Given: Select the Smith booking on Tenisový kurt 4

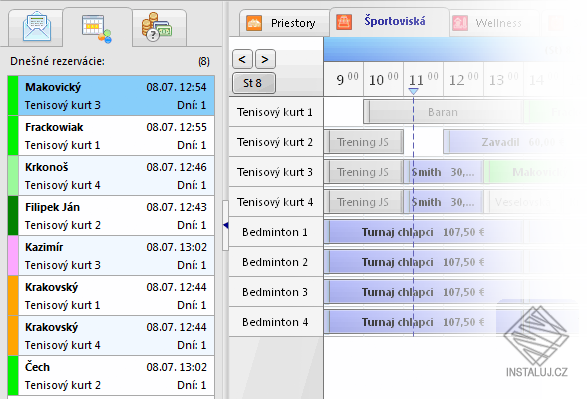Looking at the screenshot, I should [x=444, y=202].
